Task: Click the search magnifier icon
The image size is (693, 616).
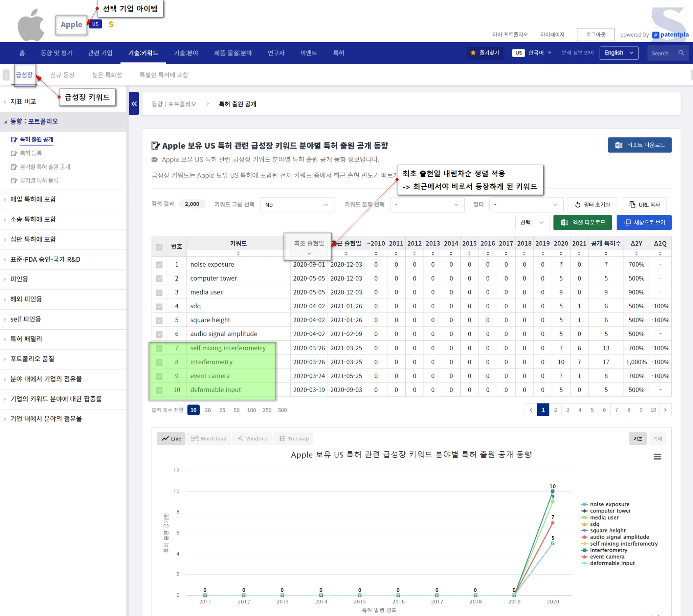Action: click(681, 53)
